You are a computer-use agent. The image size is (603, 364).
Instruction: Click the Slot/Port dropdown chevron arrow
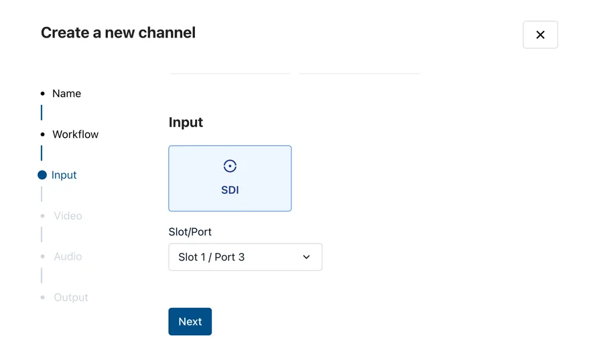tap(306, 257)
